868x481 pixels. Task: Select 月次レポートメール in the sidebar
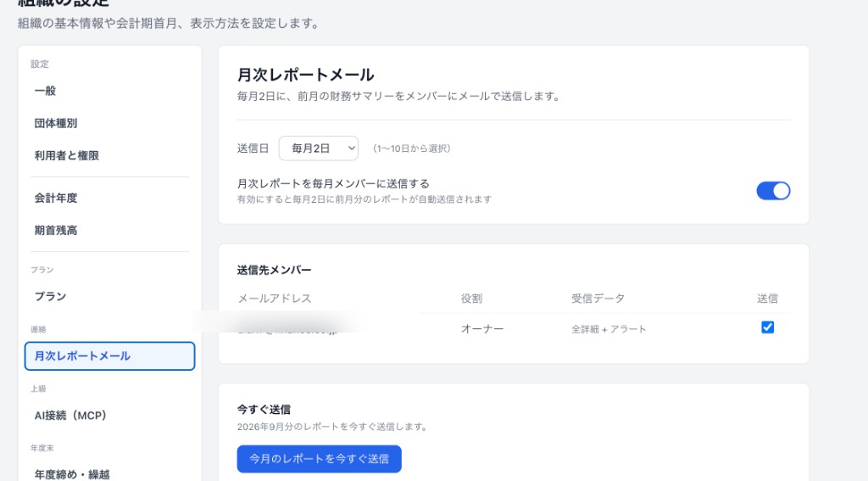point(109,355)
